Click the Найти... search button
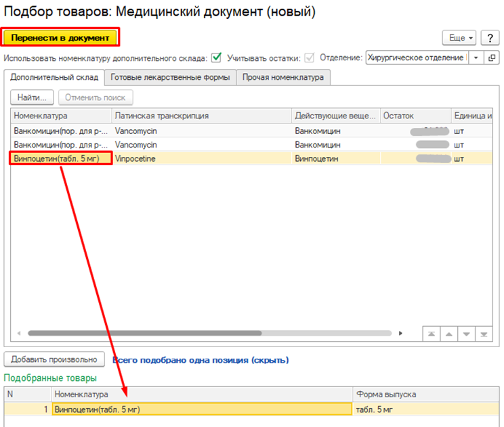 tap(32, 97)
